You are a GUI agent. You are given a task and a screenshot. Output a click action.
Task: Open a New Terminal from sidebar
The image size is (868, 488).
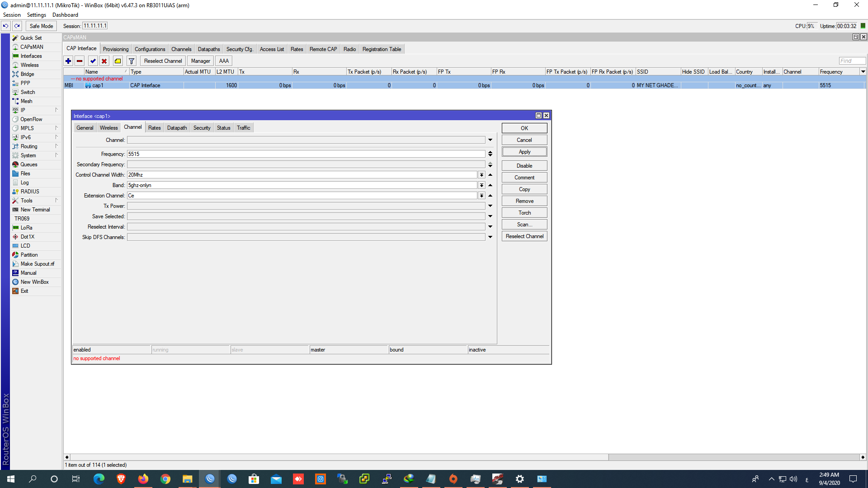[35, 209]
